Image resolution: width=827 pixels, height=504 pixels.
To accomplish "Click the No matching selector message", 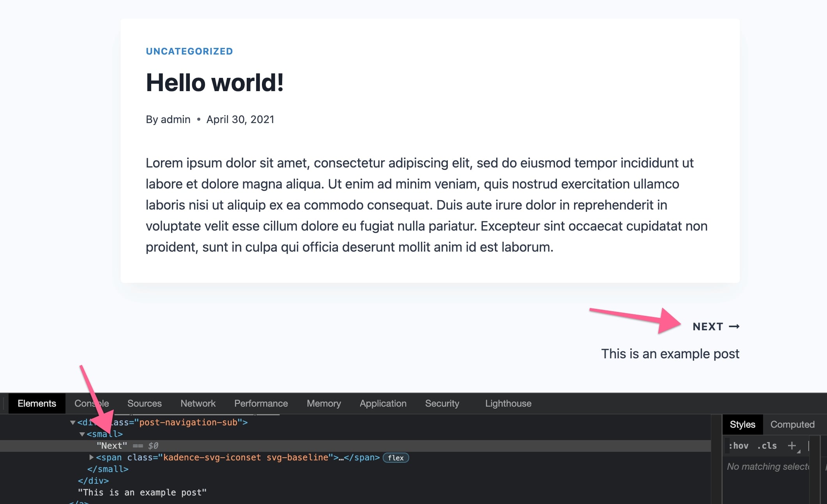I will click(x=768, y=466).
